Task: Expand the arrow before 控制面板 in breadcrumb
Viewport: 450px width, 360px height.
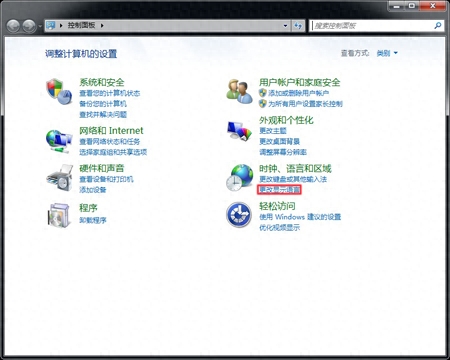Action: coord(61,25)
